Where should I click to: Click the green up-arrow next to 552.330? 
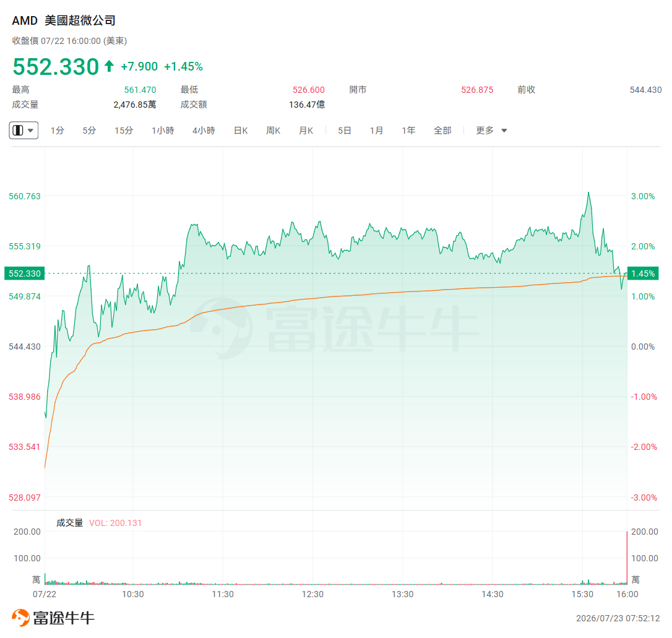click(110, 66)
